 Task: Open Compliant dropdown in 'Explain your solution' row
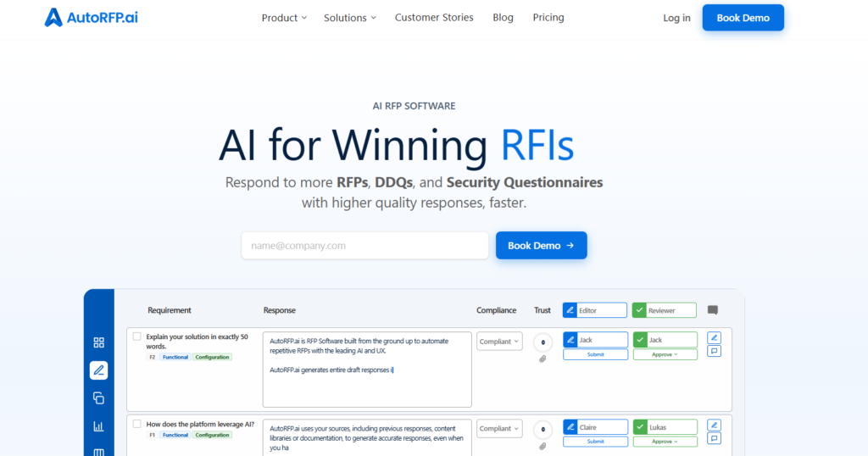click(x=499, y=342)
